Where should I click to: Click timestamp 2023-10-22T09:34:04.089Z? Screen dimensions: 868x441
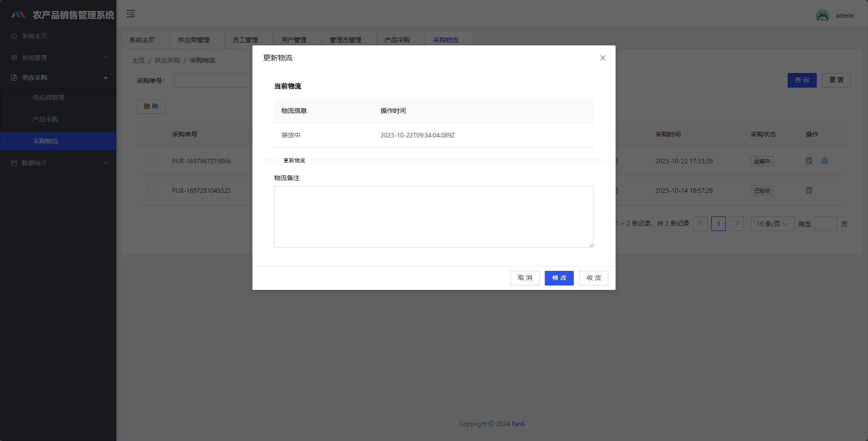418,135
